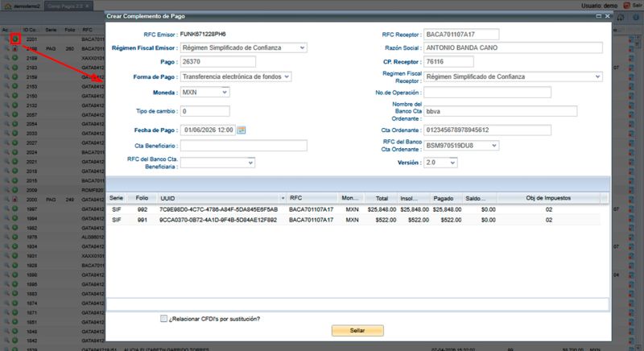Click the green plus icon on row 2132
This screenshot has width=644, height=351.
(14, 105)
